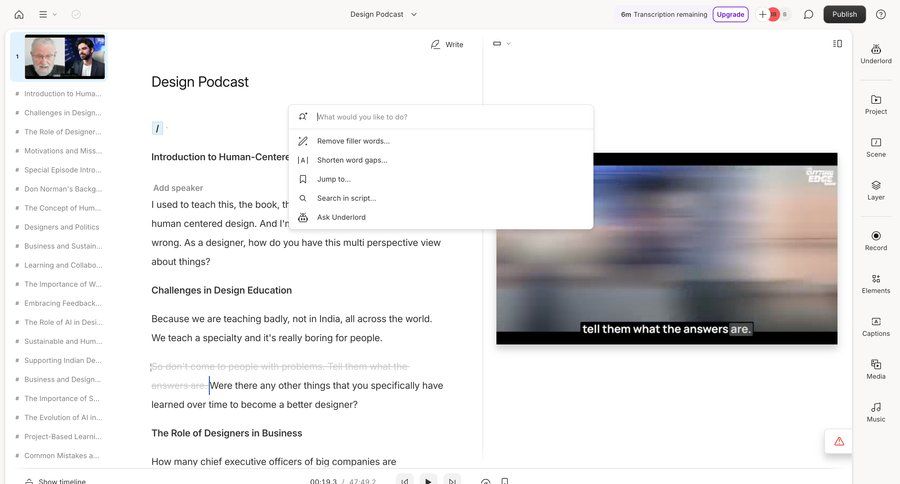The height and width of the screenshot is (484, 900).
Task: Click The Role of Designers in Business heading
Action: click(x=227, y=433)
